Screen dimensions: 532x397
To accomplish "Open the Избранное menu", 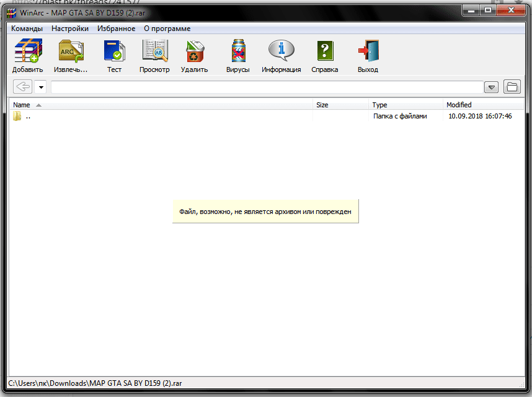I will tap(117, 29).
